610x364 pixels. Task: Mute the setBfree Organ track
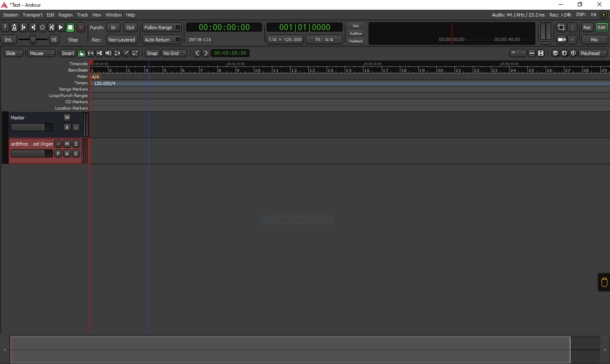(x=67, y=144)
